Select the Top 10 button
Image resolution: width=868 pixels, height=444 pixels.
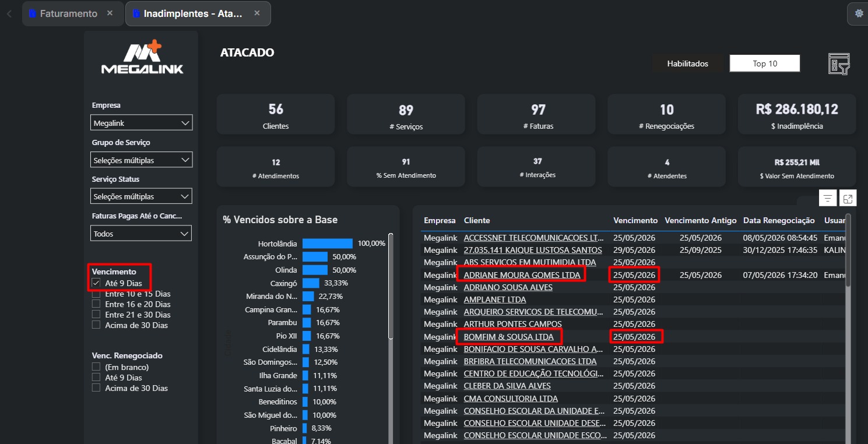765,64
